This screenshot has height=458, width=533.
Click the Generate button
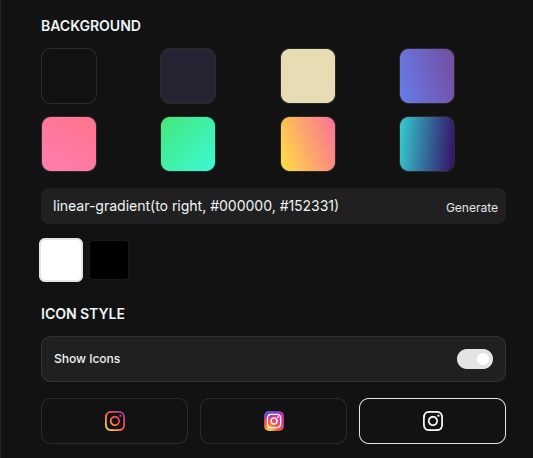point(472,207)
